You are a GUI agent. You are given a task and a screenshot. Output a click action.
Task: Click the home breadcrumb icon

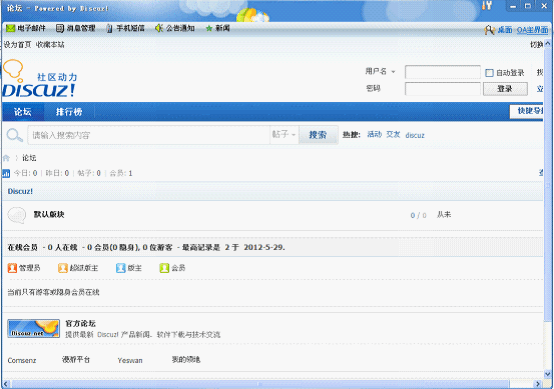point(6,158)
